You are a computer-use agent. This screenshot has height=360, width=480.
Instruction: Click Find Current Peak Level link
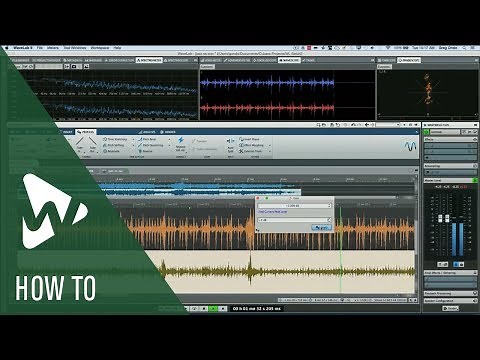point(273,212)
